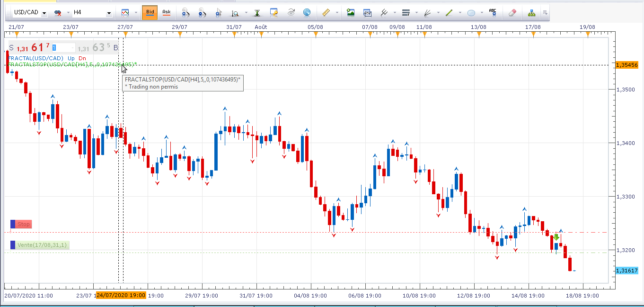Click the lot quantity input field
Screen dimensions: 644x307
(x=63, y=47)
